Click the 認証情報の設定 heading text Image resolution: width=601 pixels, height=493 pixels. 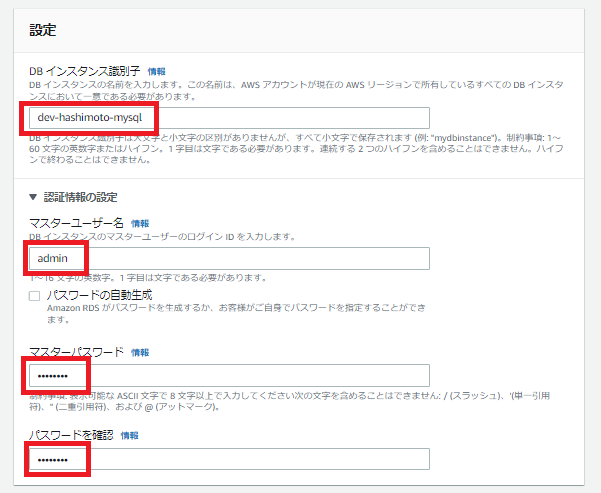point(85,197)
